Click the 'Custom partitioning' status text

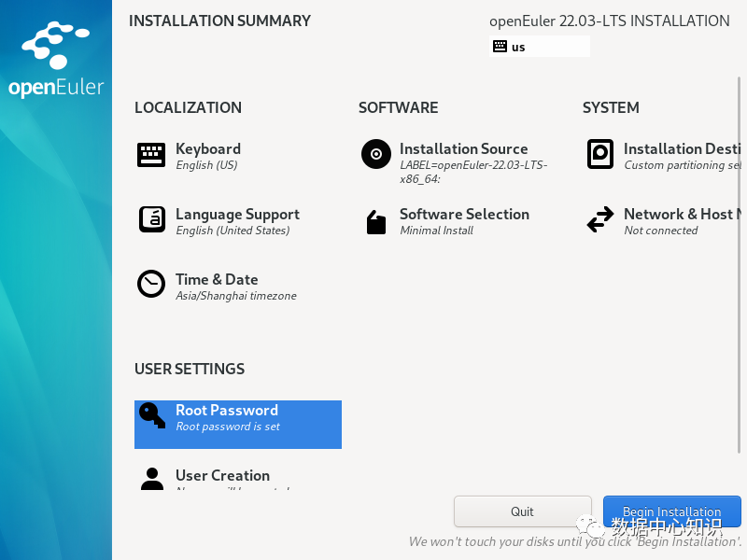tap(683, 165)
